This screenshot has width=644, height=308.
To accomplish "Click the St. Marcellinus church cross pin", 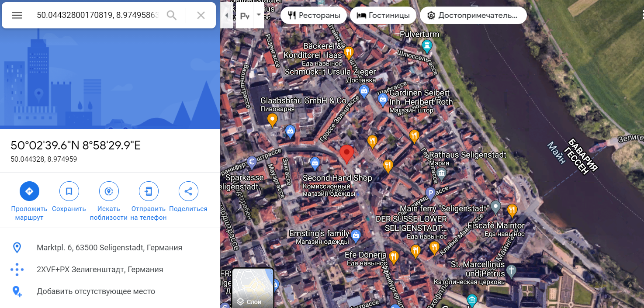I will [511, 270].
